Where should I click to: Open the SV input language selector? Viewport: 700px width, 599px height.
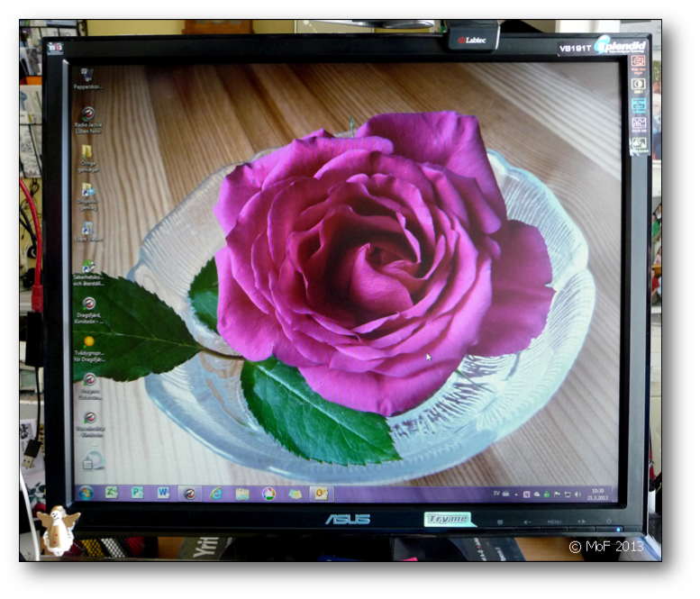496,494
